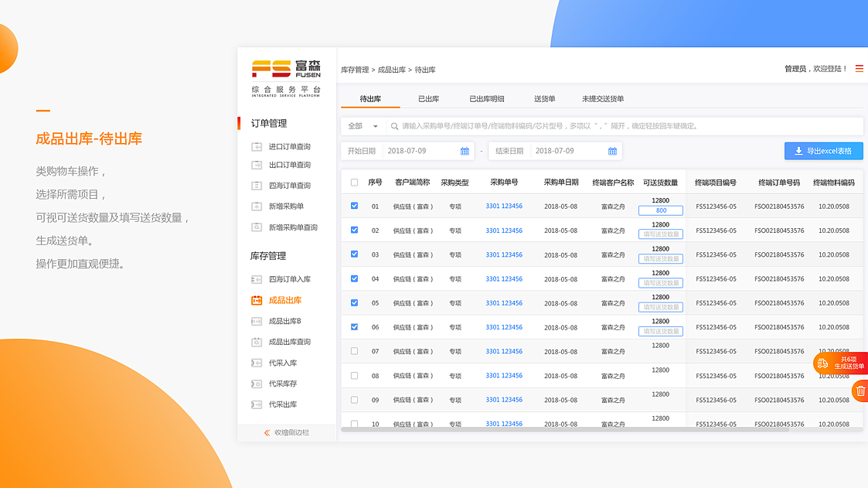Viewport: 868px width, 488px height.
Task: Open the 全部 filter dropdown
Action: coord(363,126)
